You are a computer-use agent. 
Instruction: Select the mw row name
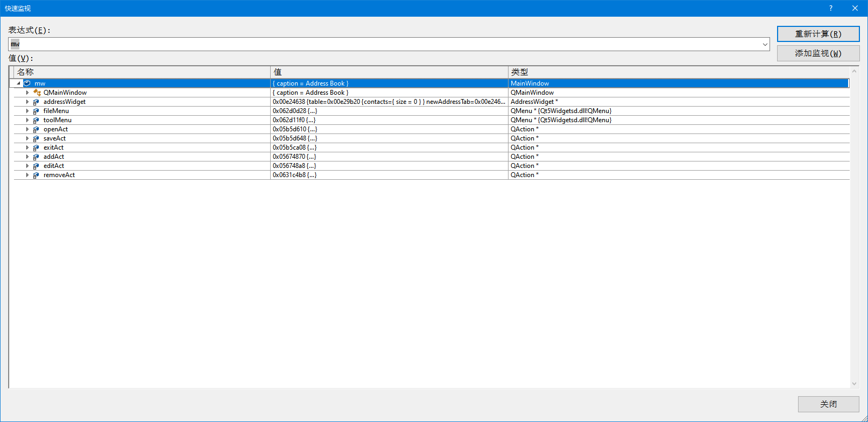coord(40,83)
